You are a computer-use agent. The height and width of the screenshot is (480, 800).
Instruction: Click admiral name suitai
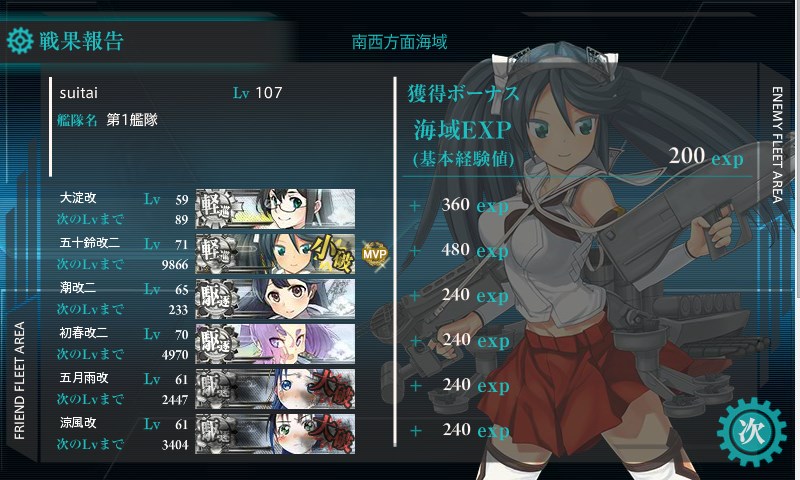click(79, 93)
